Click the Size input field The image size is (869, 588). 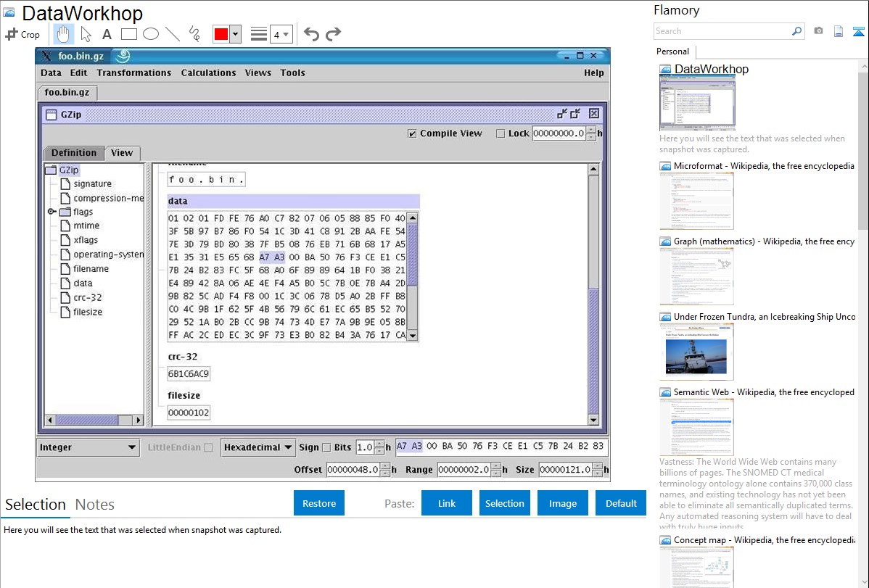coord(565,470)
